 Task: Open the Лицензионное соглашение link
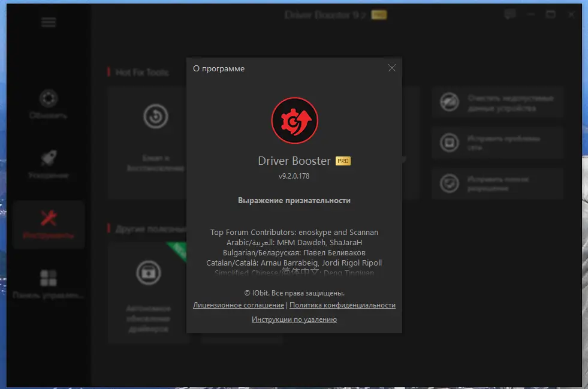(238, 305)
